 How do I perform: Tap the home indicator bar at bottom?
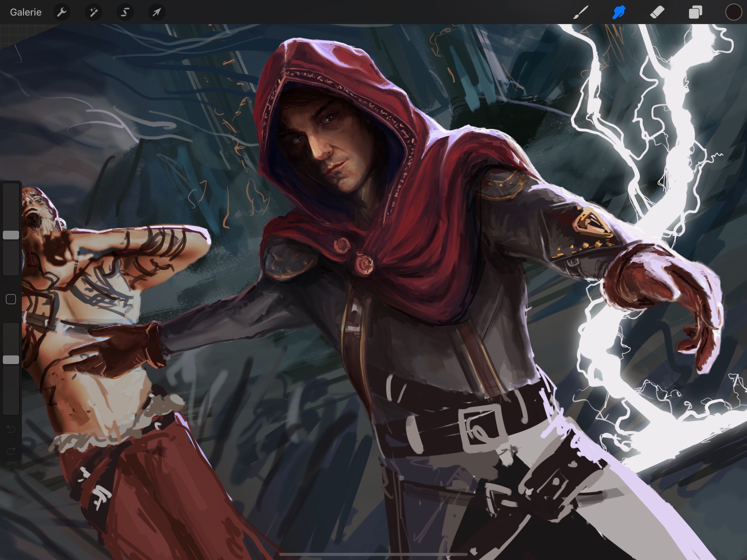click(373, 554)
